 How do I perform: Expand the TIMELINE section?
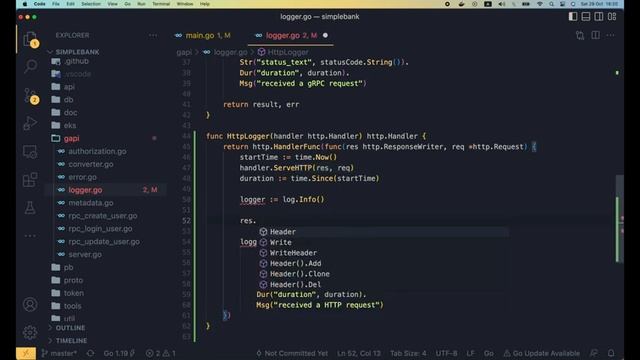pos(71,340)
